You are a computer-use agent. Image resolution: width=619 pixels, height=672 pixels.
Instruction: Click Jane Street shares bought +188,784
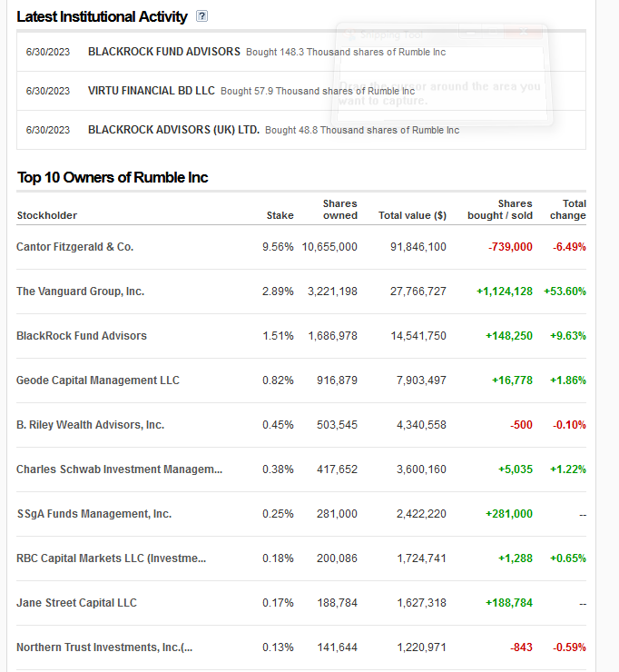(509, 603)
